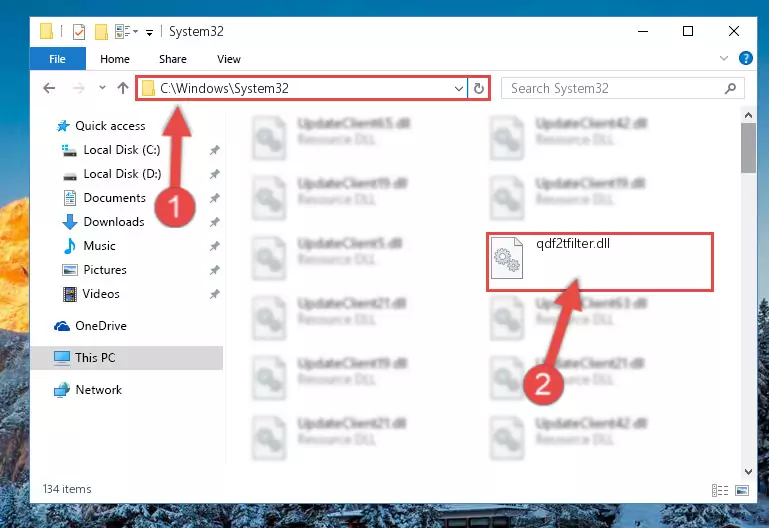This screenshot has width=769, height=528.
Task: Switch to the Home ribbon tab
Action: [x=115, y=59]
